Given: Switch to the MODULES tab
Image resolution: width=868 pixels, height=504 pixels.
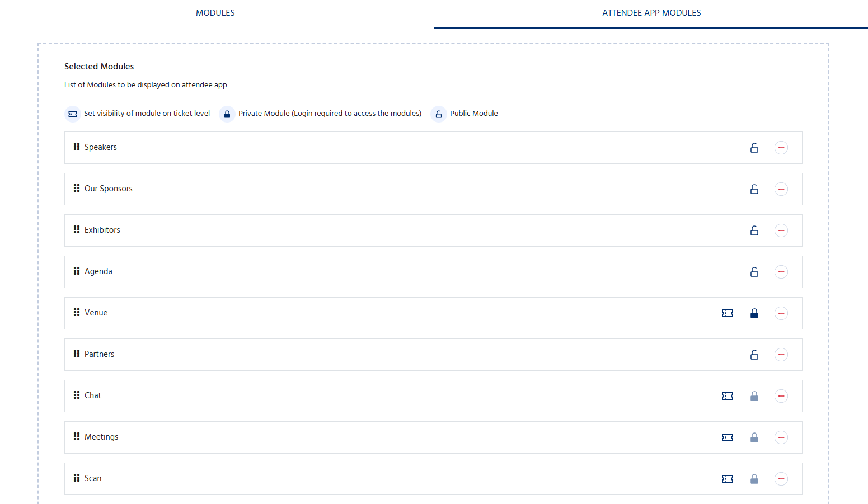Looking at the screenshot, I should click(215, 13).
